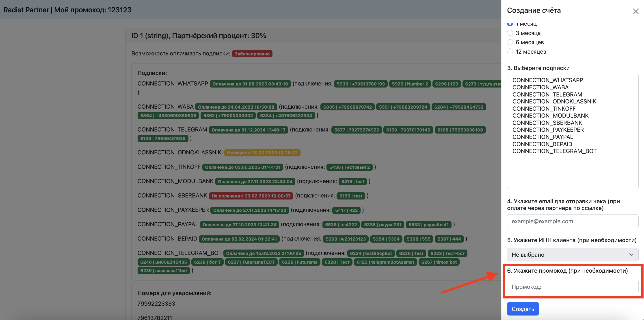Click the Создать button
This screenshot has width=644, height=320.
[x=523, y=309]
